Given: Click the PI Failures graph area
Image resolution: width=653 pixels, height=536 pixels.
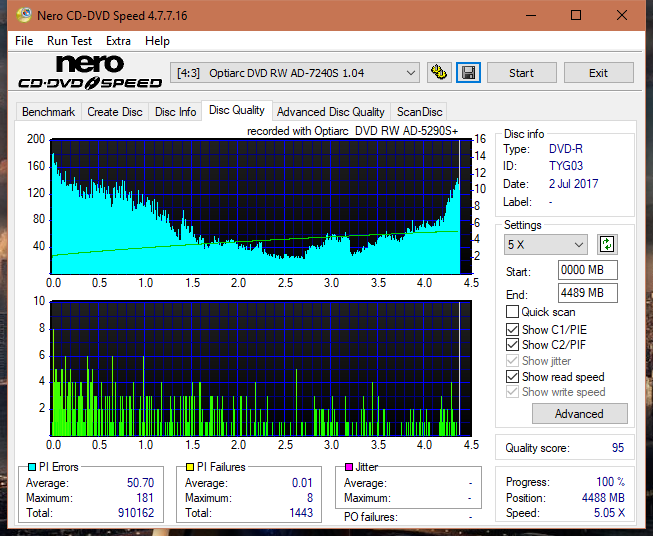Looking at the screenshot, I should (261, 369).
